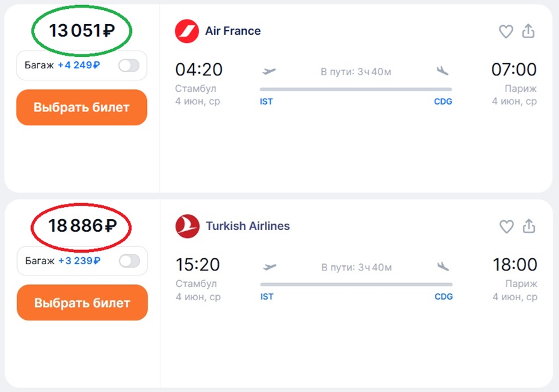Click CDG airport code on Air France flight
Viewport: 559px width, 392px height.
[443, 101]
